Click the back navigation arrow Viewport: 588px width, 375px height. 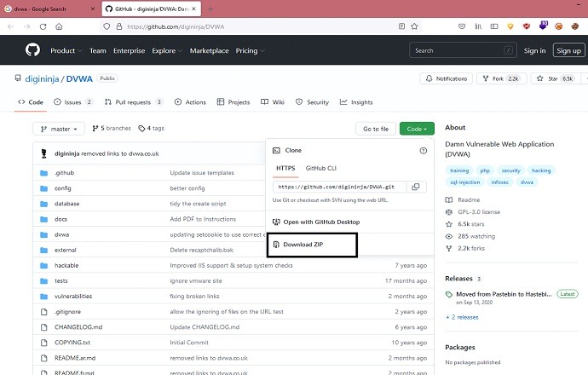pyautogui.click(x=10, y=26)
